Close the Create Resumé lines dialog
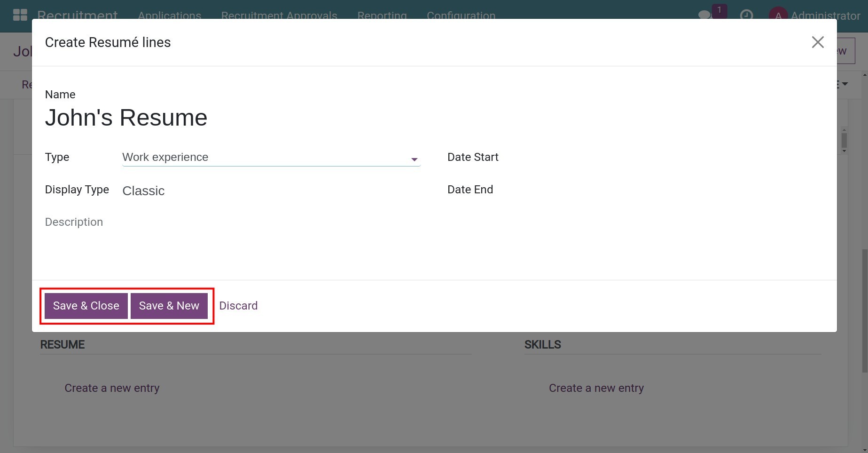868x453 pixels. [818, 42]
